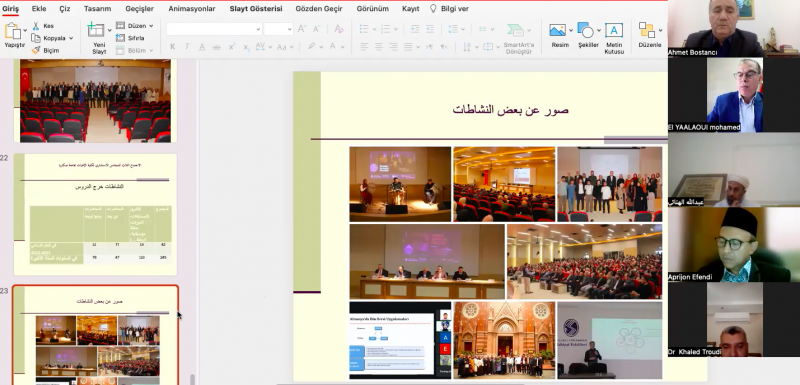The height and width of the screenshot is (385, 800).
Task: Click the increase indent icon
Action: coord(430,29)
